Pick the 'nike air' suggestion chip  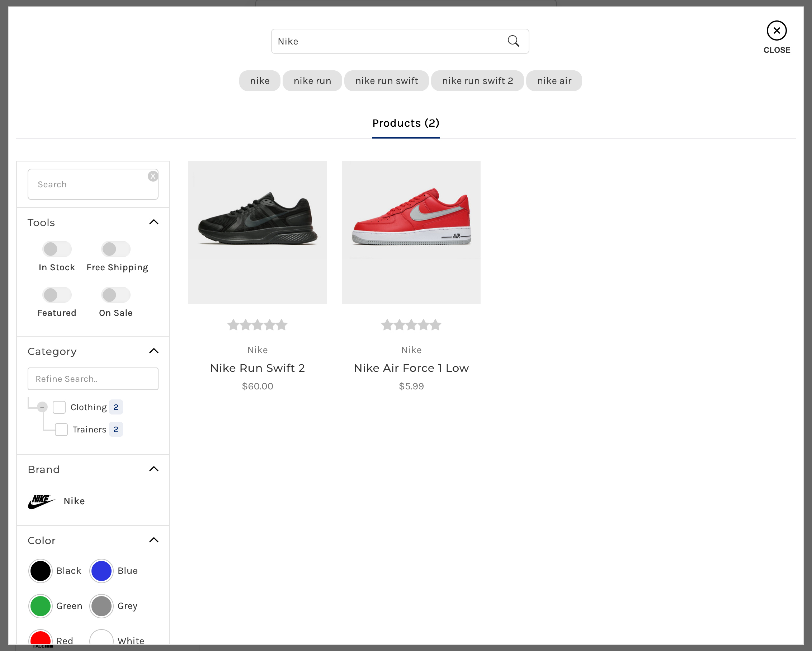tap(554, 81)
